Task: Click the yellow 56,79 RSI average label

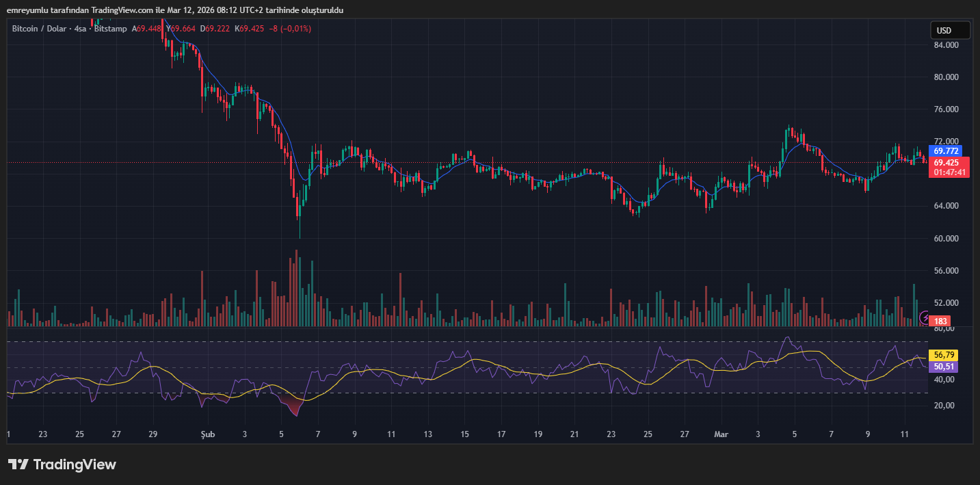Action: (x=944, y=355)
